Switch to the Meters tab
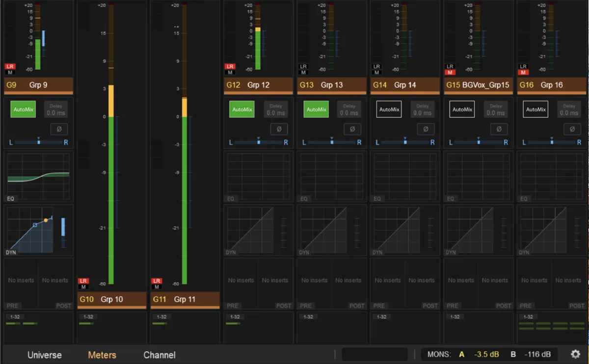 102,355
